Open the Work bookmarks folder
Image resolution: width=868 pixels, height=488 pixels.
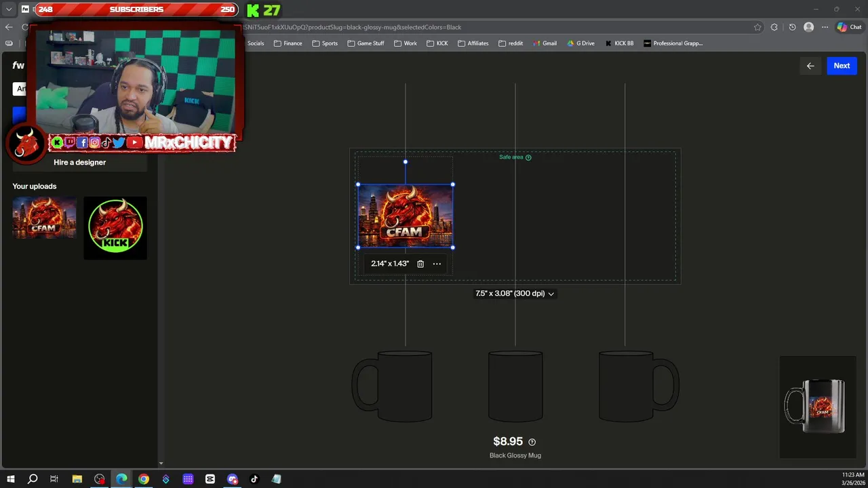click(405, 43)
